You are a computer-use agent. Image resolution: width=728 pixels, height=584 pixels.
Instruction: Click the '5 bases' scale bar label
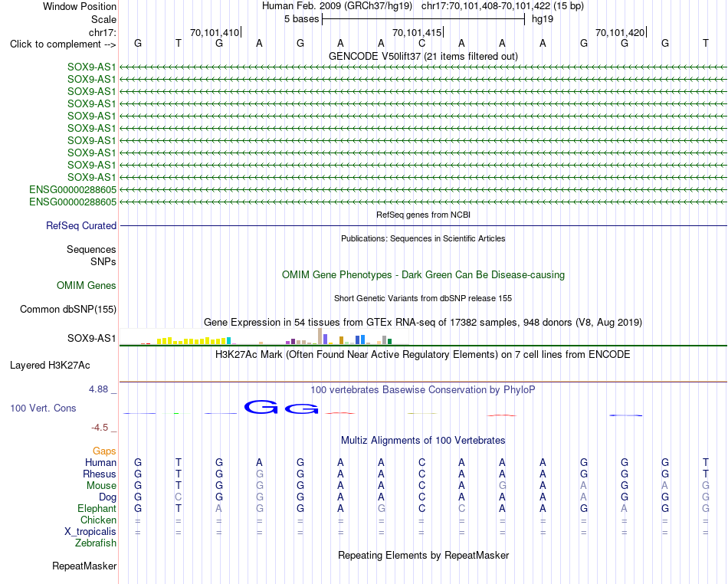tap(301, 19)
